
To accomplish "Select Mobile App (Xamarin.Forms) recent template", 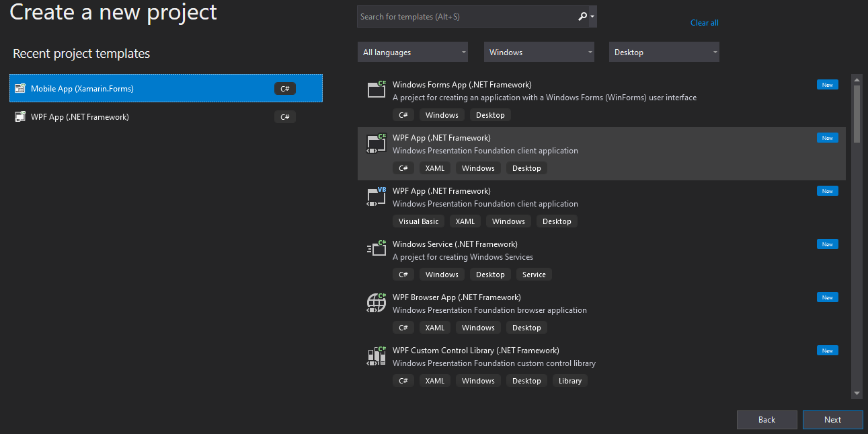I will click(166, 88).
